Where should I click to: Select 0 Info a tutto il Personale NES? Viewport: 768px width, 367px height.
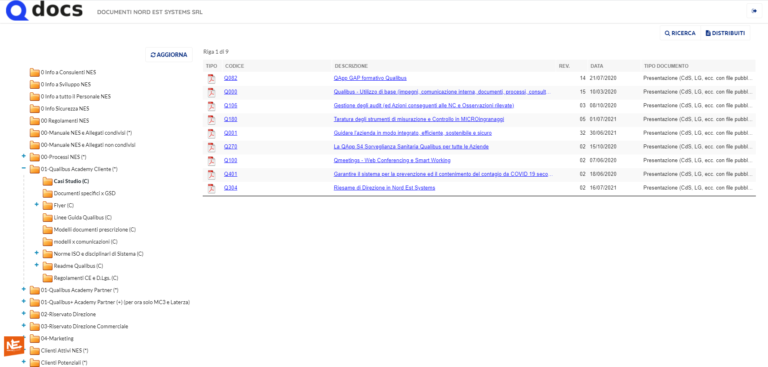(76, 97)
